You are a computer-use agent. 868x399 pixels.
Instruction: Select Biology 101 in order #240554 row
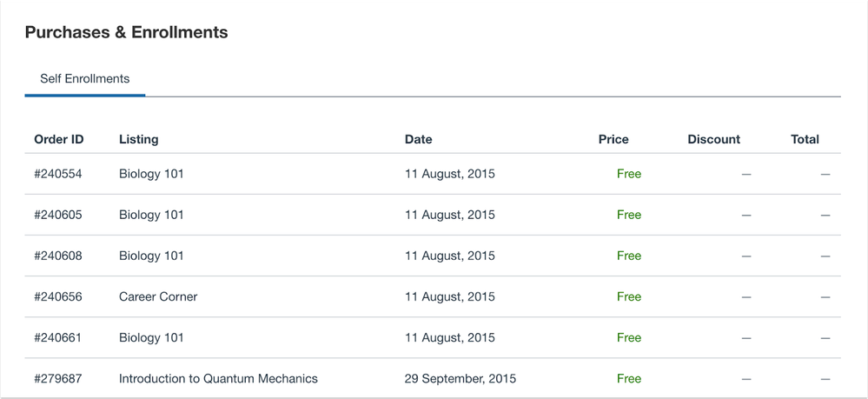[151, 174]
